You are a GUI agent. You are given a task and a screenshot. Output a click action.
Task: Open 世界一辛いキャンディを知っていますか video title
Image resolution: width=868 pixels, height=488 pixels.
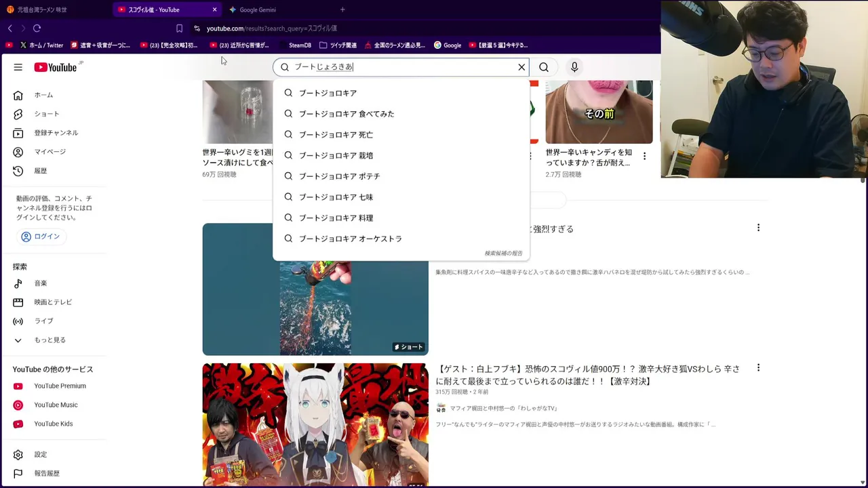pos(589,157)
